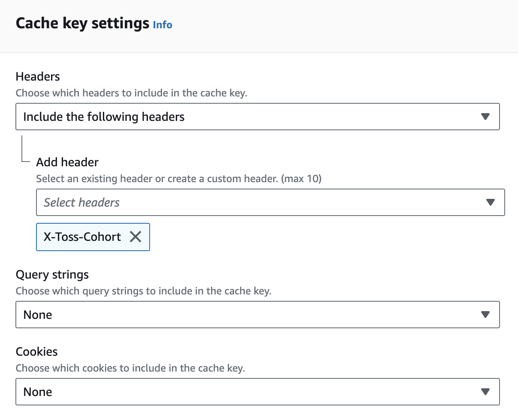Focus the Select headers input field
Image resolution: width=518 pixels, height=420 pixels.
tap(271, 202)
